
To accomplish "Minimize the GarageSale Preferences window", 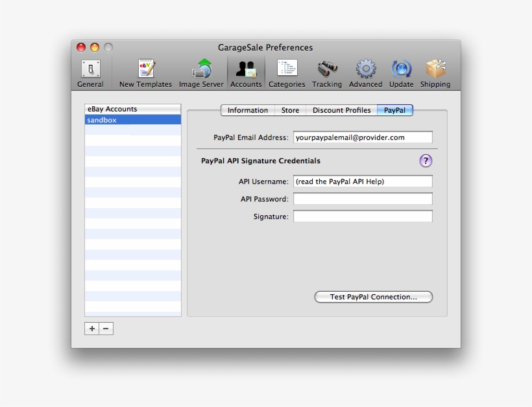I will 95,47.
